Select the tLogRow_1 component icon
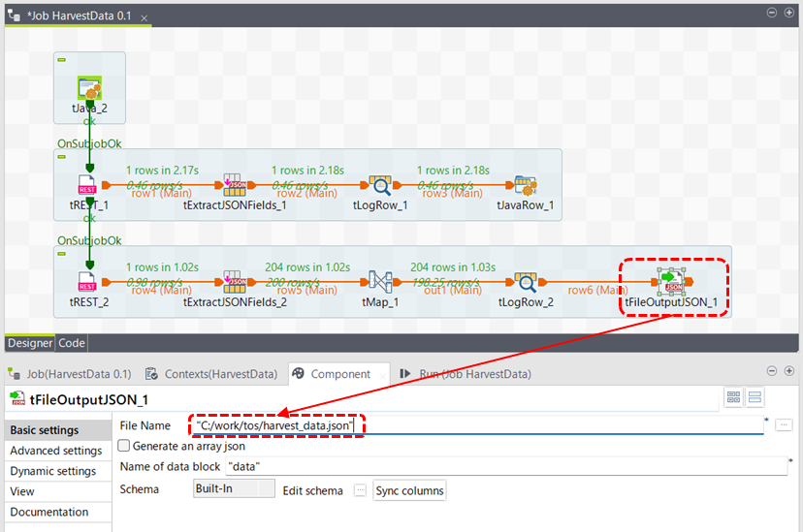803x532 pixels. pos(380,185)
